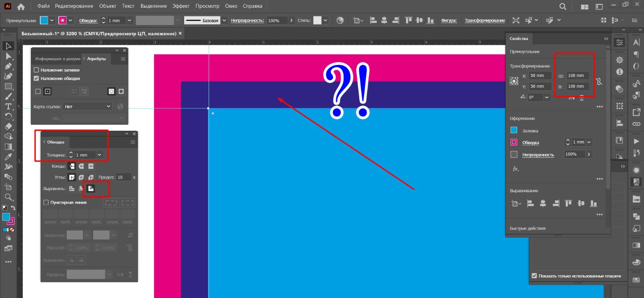The image size is (644, 298).
Task: Open the Эффект menu
Action: 181,6
